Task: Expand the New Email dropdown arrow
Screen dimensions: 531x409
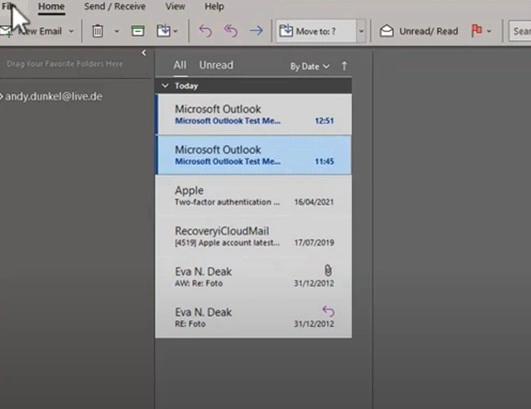Action: click(x=71, y=31)
